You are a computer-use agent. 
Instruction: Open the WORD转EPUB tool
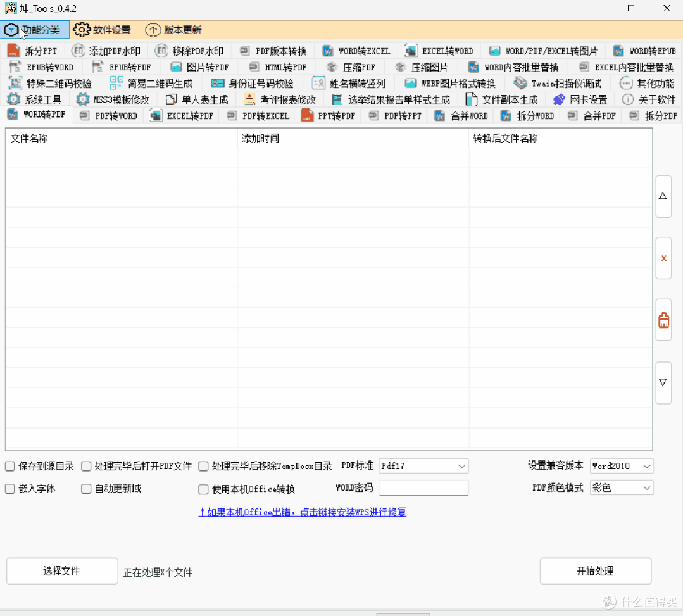coord(644,51)
